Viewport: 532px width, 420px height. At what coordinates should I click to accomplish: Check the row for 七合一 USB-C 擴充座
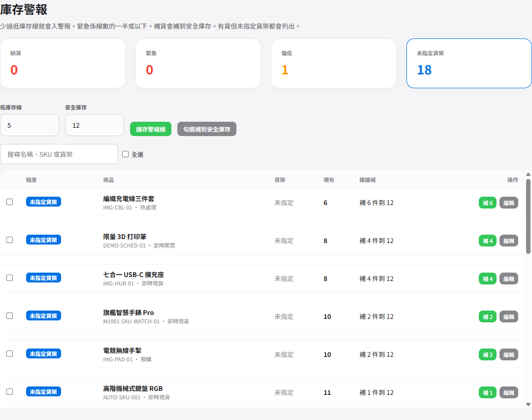tap(10, 278)
